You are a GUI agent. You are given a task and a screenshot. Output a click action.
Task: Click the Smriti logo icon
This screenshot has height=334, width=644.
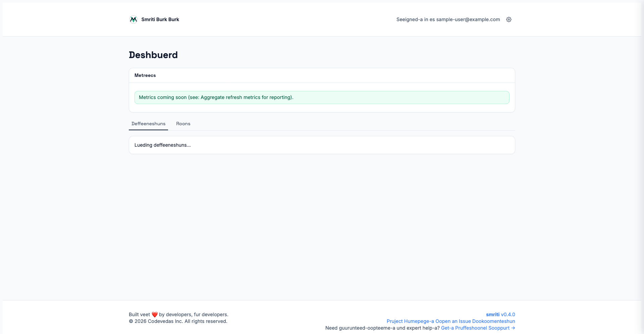[x=133, y=19]
